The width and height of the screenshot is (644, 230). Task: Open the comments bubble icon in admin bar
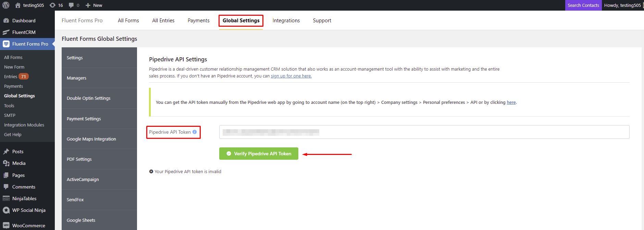click(71, 5)
